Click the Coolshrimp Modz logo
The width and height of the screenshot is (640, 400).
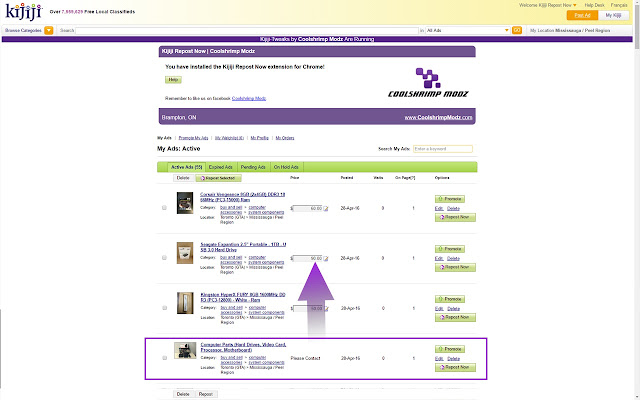(428, 82)
